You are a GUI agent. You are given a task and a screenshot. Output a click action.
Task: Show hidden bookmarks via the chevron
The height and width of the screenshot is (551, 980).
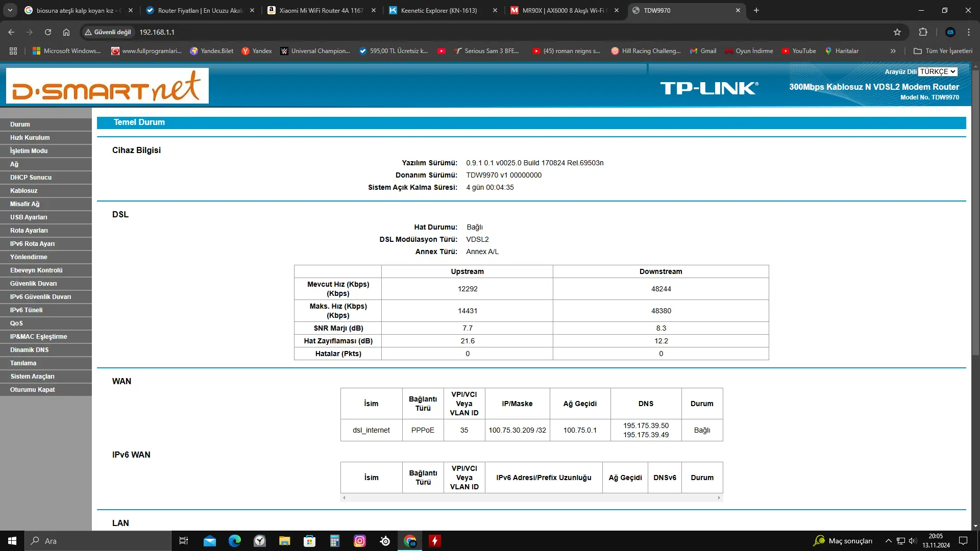[x=893, y=51]
